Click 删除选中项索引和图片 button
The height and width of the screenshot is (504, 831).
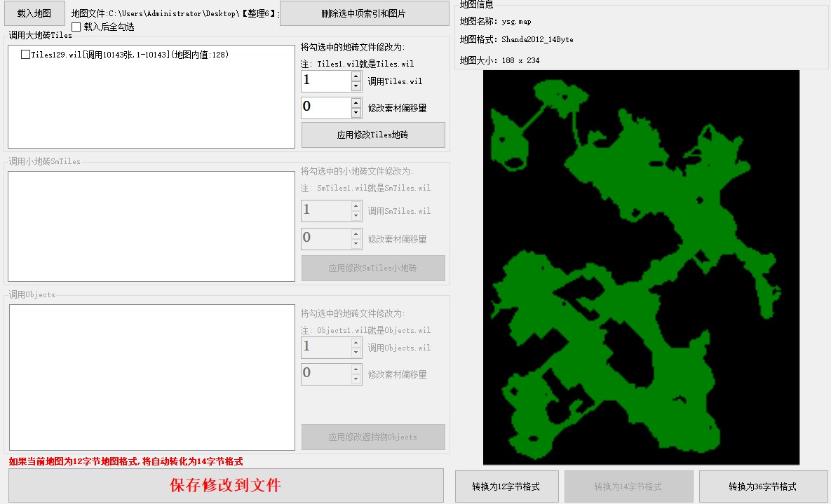tap(364, 13)
